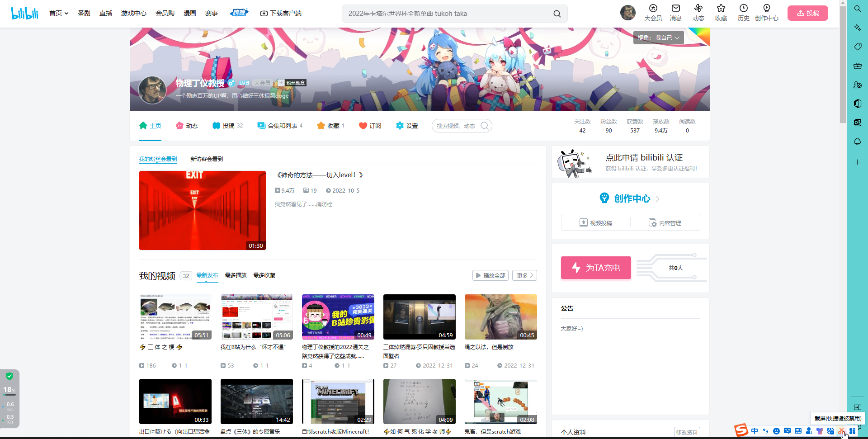The height and width of the screenshot is (439, 868).
Task: Click Sogou screenshot scissors icon
Action: click(841, 431)
